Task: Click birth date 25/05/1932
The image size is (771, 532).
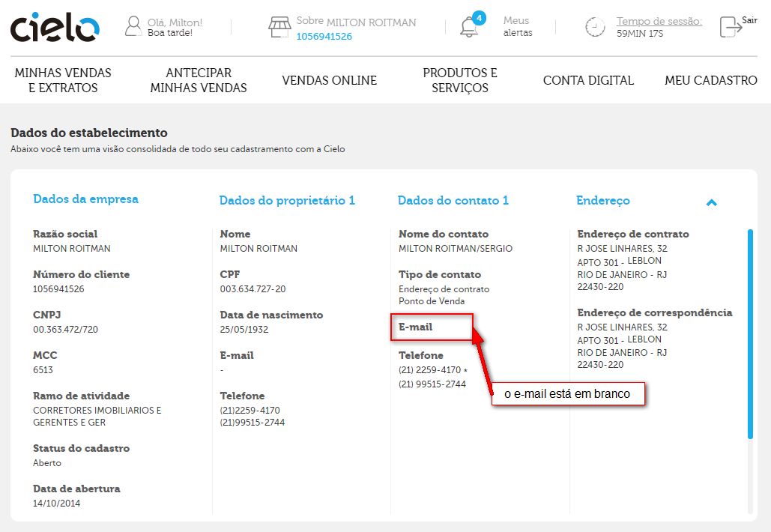Action: (x=244, y=330)
